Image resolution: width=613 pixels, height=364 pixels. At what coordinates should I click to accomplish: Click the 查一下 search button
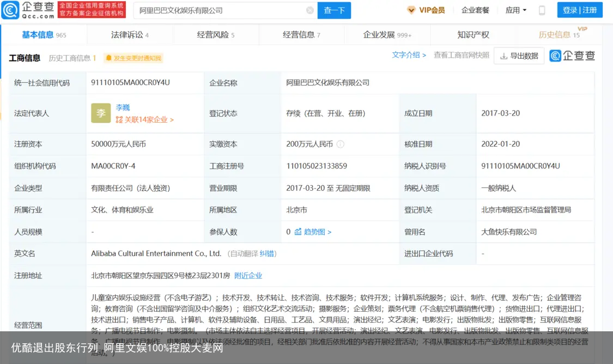coord(334,10)
